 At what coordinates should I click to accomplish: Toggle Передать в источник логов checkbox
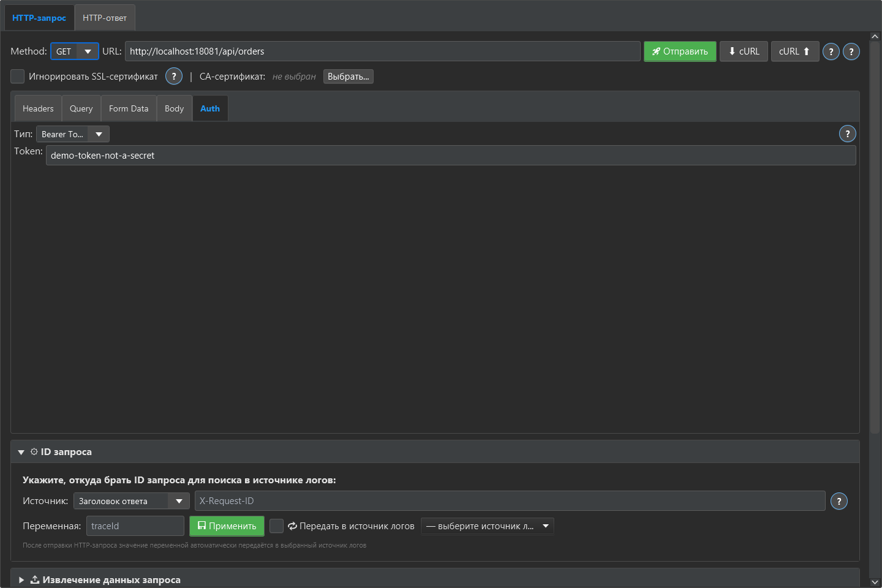click(x=277, y=526)
